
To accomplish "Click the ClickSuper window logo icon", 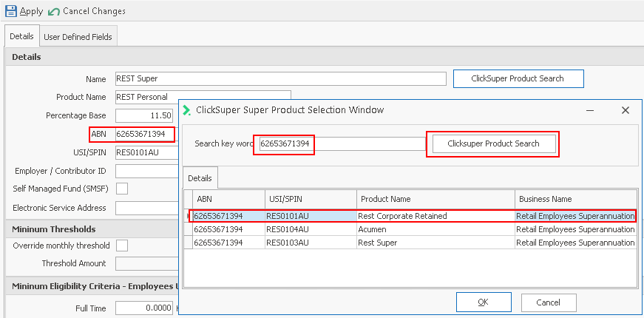I will tap(186, 110).
